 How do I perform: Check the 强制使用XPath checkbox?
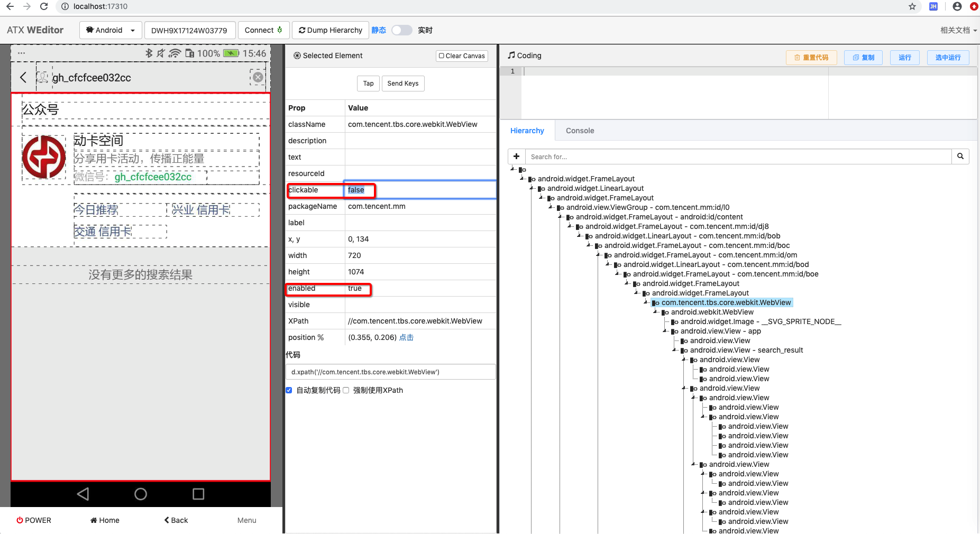(346, 390)
